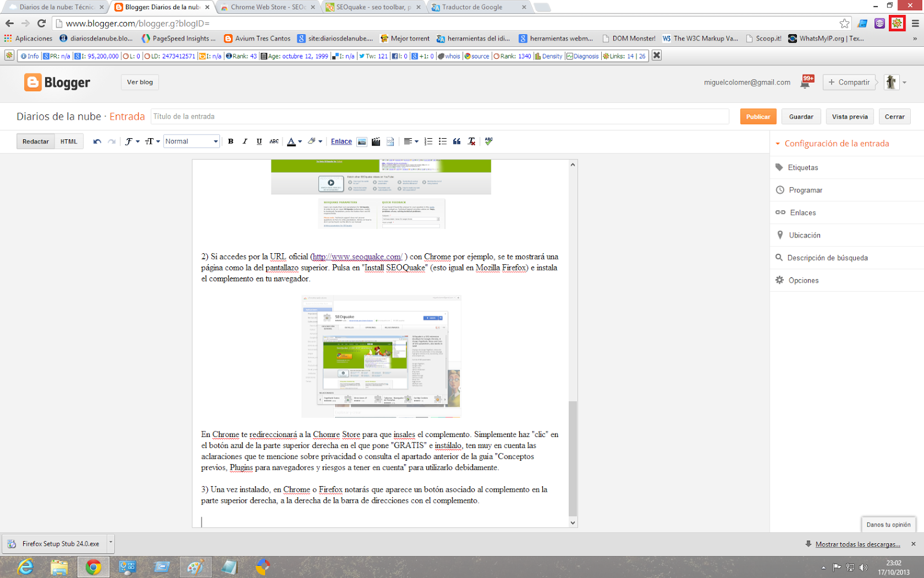The width and height of the screenshot is (924, 578).
Task: Click the orange Publicar button
Action: [758, 117]
